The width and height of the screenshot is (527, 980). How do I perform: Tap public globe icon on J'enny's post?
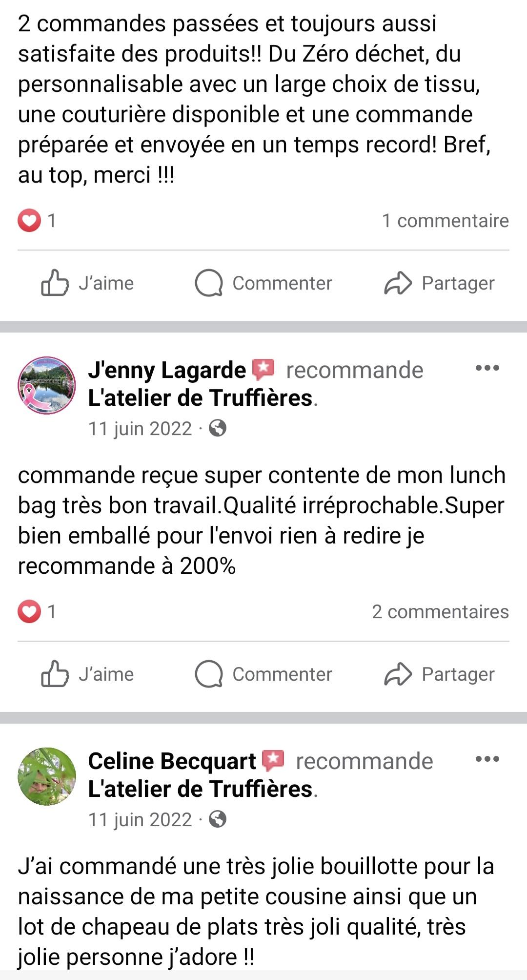pyautogui.click(x=218, y=428)
